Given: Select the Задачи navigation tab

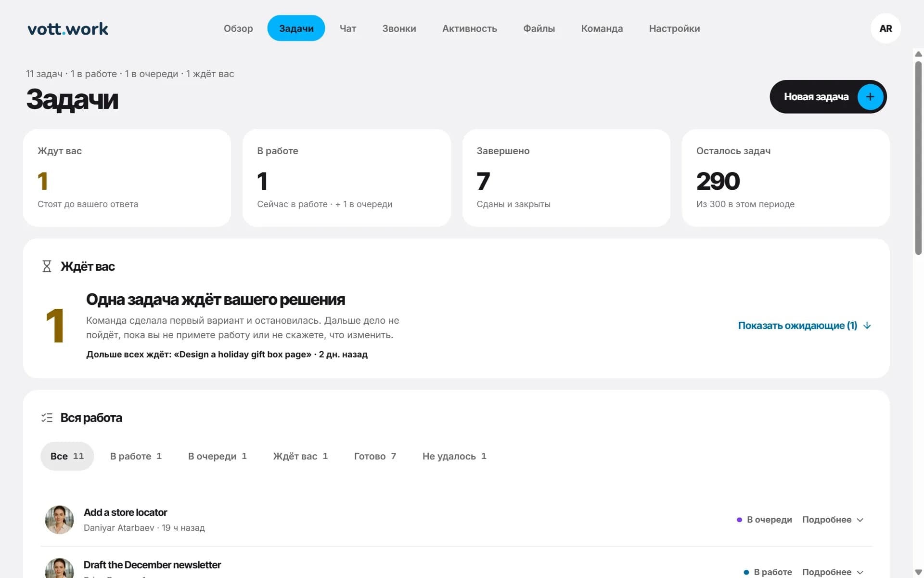Looking at the screenshot, I should pyautogui.click(x=296, y=28).
